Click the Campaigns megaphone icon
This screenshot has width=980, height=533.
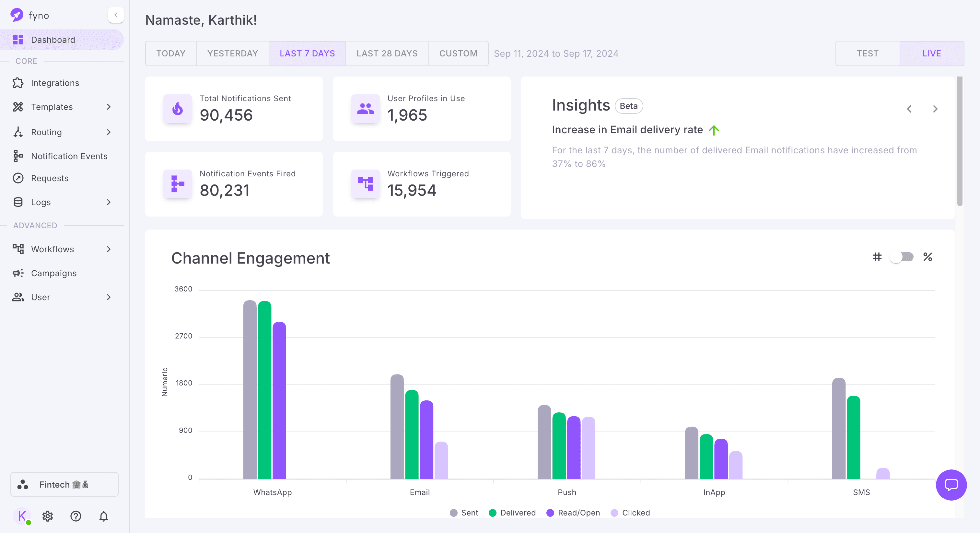(18, 273)
